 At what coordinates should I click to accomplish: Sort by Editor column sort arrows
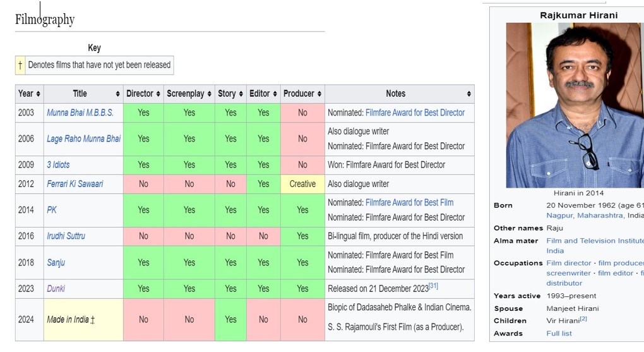pos(275,94)
